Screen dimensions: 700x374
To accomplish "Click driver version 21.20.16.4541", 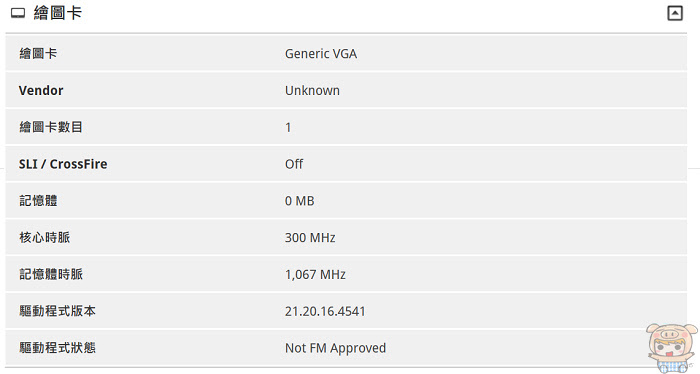I will 325,311.
